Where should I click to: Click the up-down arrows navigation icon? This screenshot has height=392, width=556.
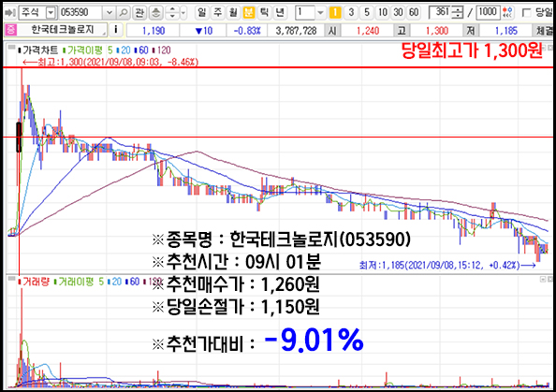172,13
